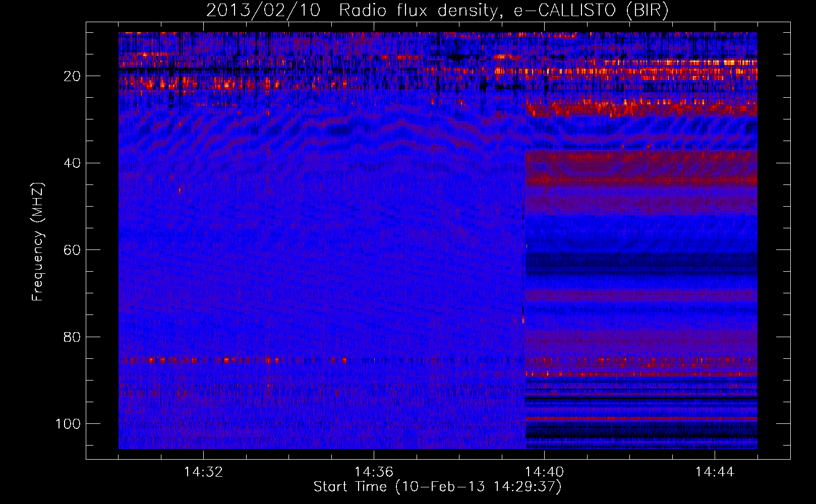The image size is (816, 504).
Task: Click the '100' frequency tick label
Action: click(x=68, y=424)
